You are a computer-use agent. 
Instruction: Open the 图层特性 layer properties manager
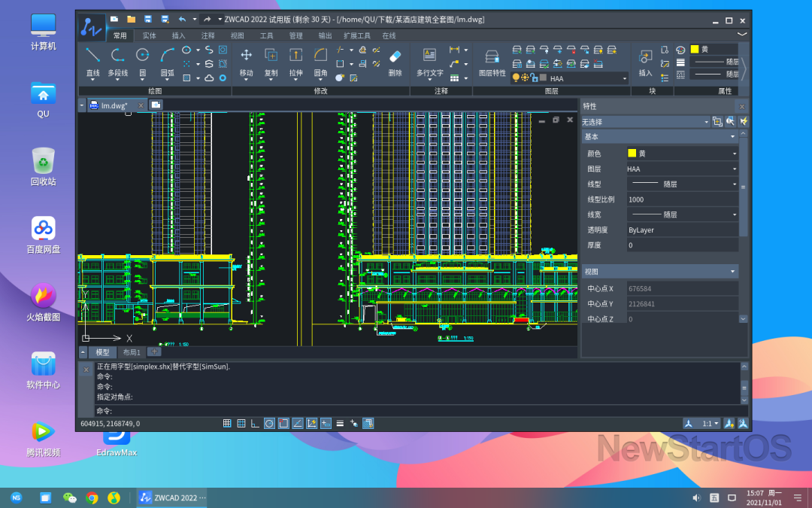tap(492, 57)
